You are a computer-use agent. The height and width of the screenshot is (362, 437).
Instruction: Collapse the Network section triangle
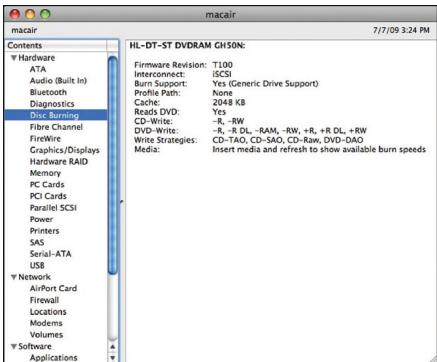[x=14, y=277]
